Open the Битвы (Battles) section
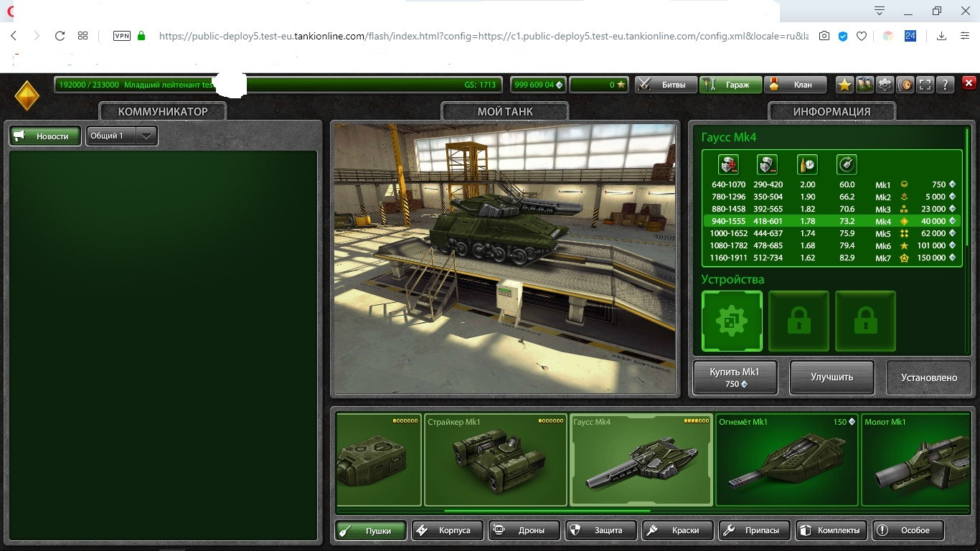980x551 pixels. click(666, 85)
